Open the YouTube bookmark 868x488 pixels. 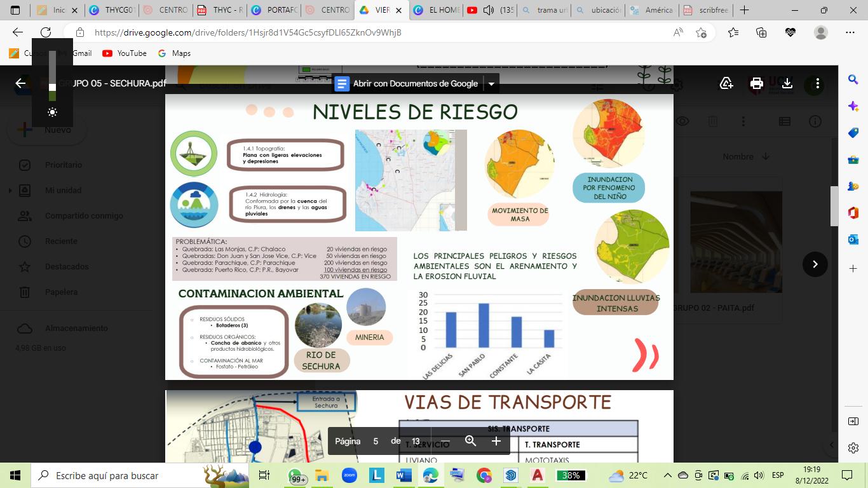[125, 53]
